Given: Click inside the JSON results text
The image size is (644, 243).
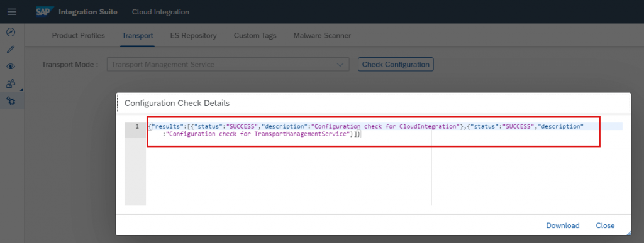Looking at the screenshot, I should point(365,130).
